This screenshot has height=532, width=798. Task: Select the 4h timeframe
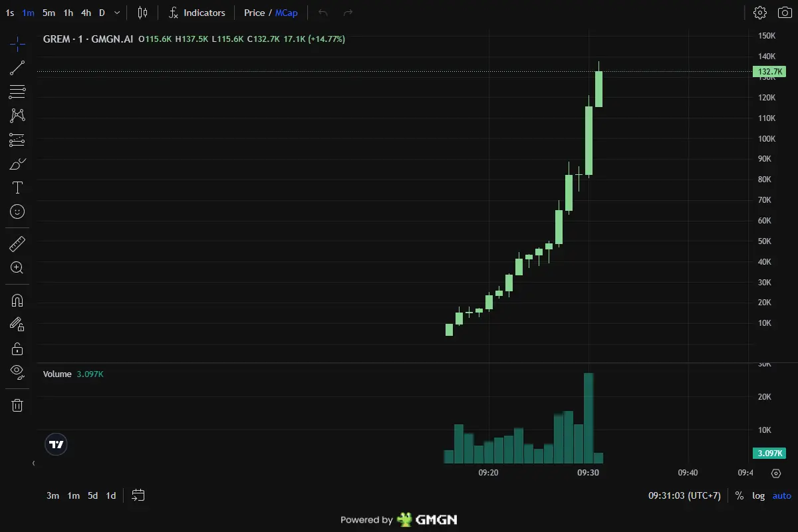(x=86, y=13)
